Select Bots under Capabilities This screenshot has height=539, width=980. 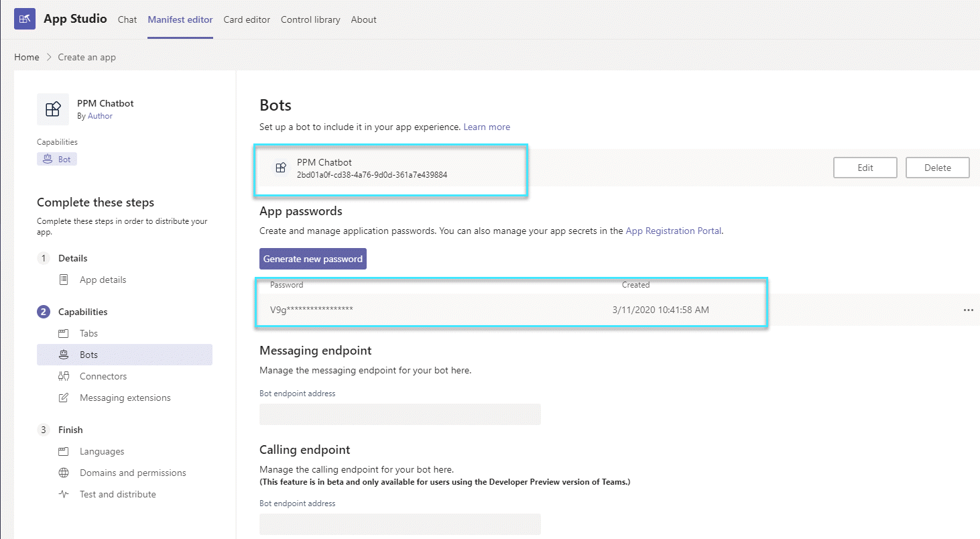pos(125,355)
